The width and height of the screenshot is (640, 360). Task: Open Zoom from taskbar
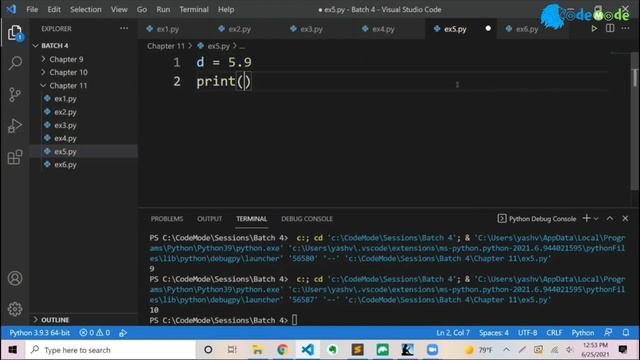pyautogui.click(x=432, y=350)
